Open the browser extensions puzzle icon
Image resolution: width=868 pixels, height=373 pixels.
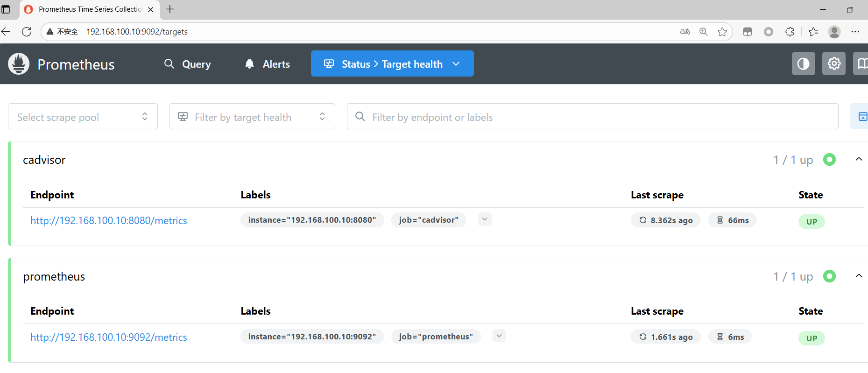[790, 32]
